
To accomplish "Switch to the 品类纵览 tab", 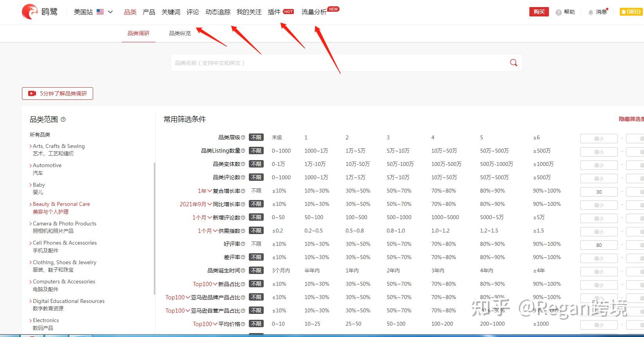I will (180, 33).
